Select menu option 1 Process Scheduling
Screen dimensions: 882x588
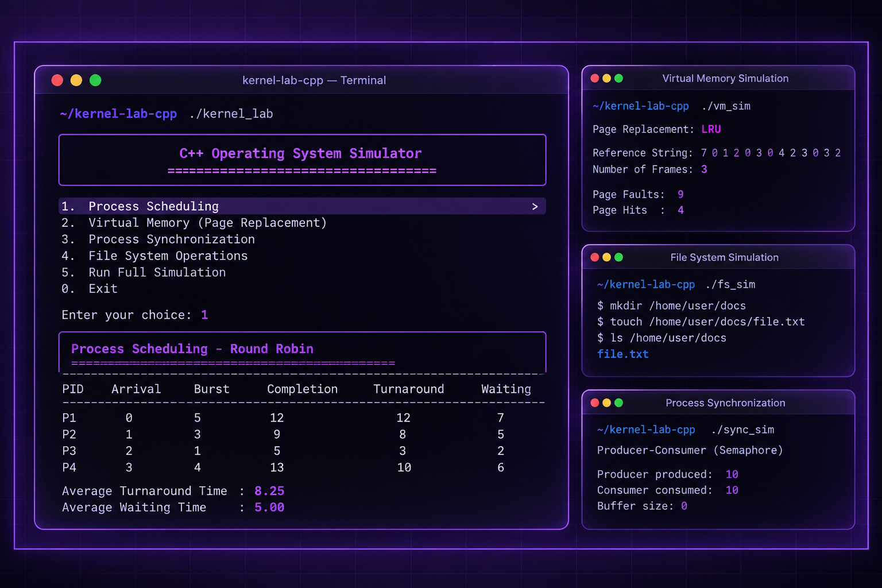tap(302, 206)
